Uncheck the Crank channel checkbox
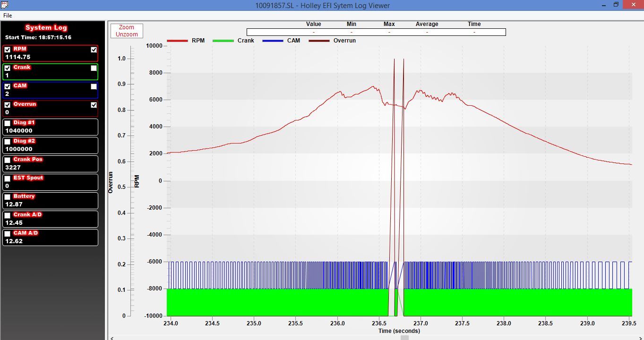The image size is (644, 340). (8, 68)
